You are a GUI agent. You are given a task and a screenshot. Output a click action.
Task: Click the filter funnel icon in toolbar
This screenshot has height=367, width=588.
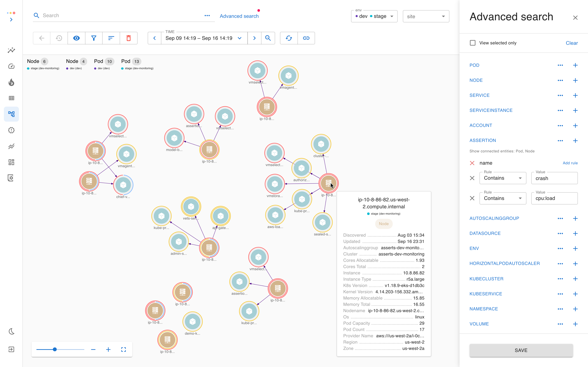tap(94, 38)
